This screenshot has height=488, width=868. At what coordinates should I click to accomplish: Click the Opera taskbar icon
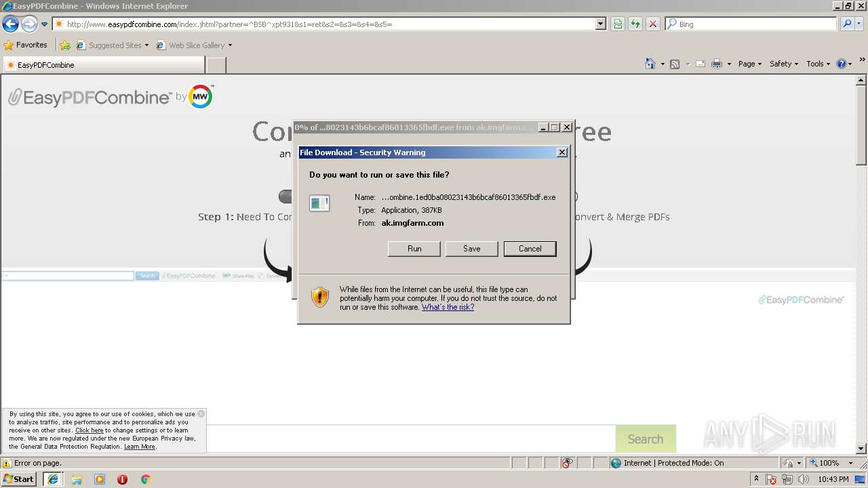tap(122, 479)
